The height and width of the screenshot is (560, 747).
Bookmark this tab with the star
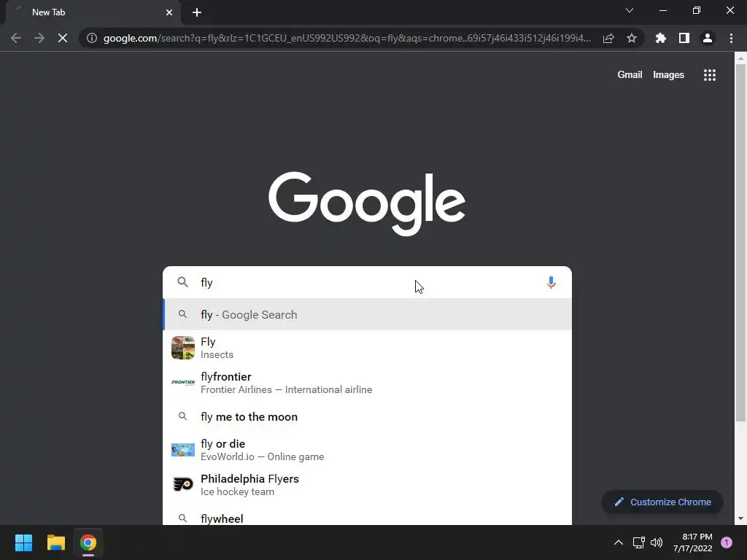(632, 38)
